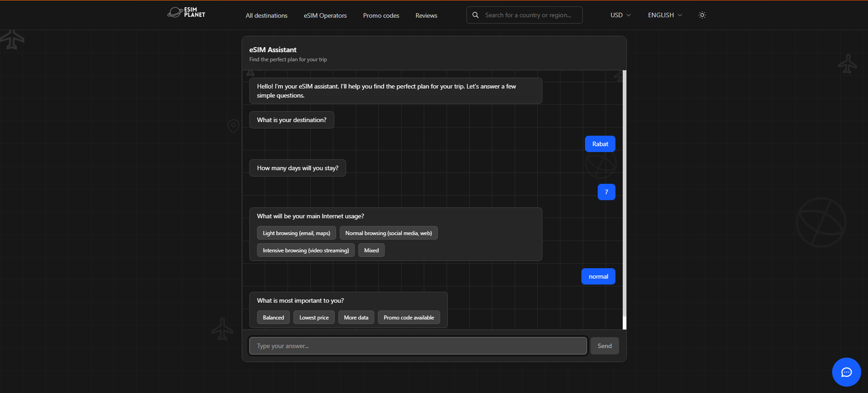
Task: Select Promo code available option
Action: (409, 318)
